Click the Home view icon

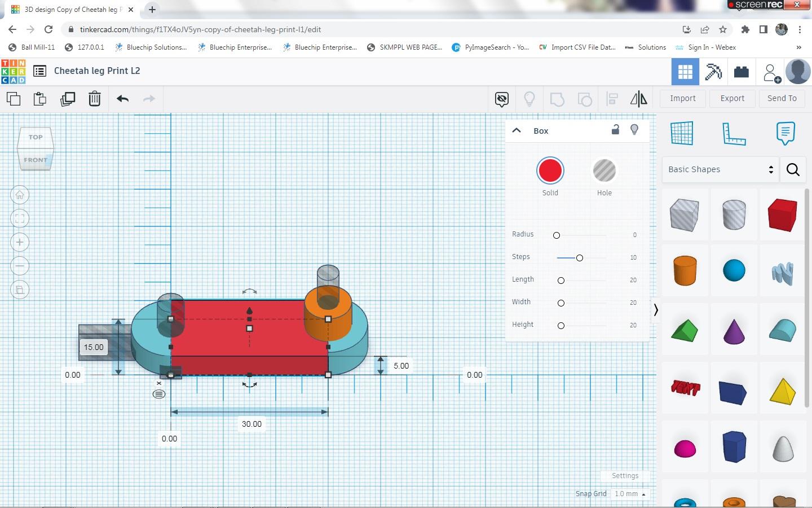[x=20, y=195]
